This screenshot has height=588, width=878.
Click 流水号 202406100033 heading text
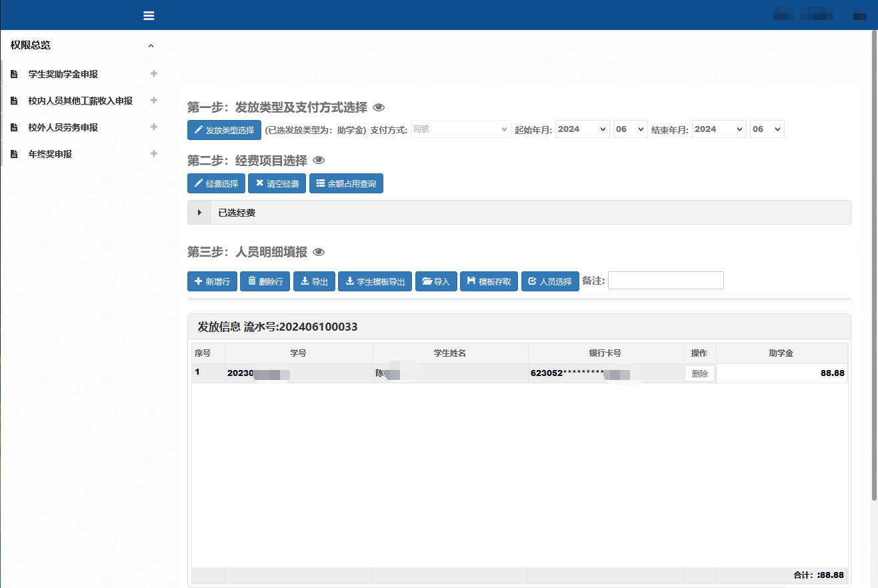click(x=301, y=327)
